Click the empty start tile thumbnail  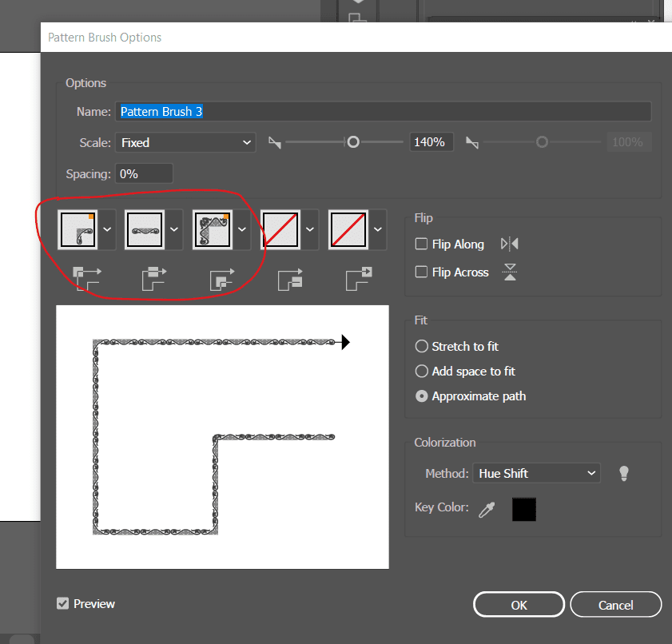(x=280, y=229)
